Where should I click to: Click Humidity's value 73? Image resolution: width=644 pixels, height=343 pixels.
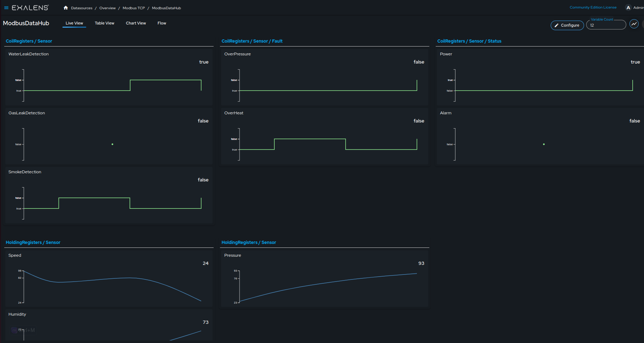tap(205, 322)
